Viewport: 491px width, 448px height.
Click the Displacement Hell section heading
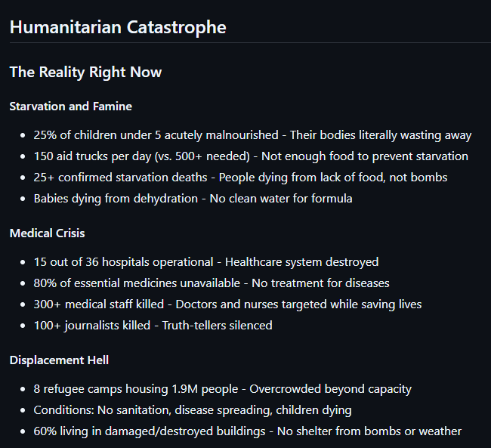[59, 360]
